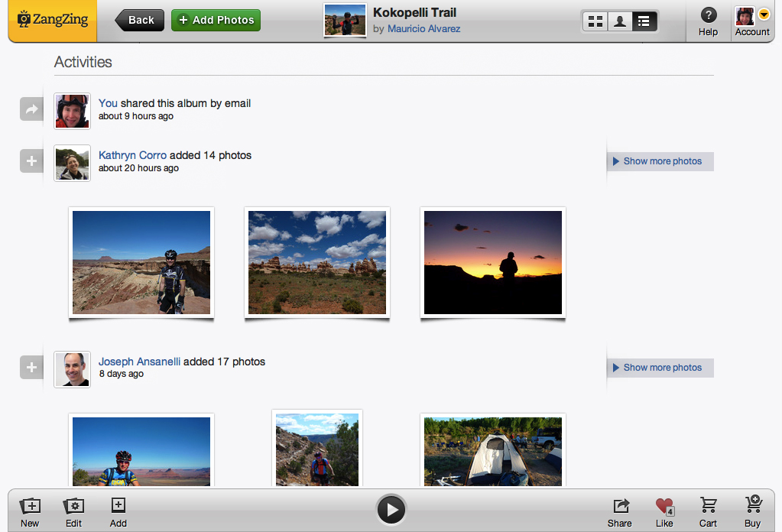The height and width of the screenshot is (532, 782).
Task: Click the Edit album icon
Action: [x=74, y=506]
